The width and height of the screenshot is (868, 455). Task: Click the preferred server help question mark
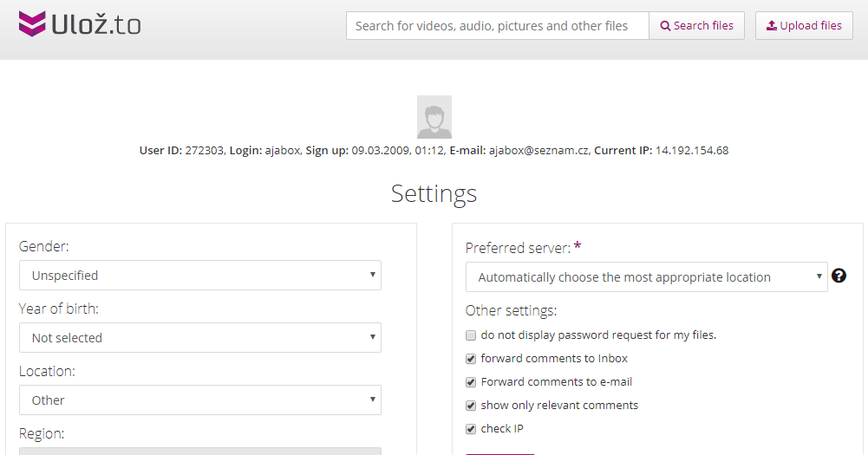[839, 276]
